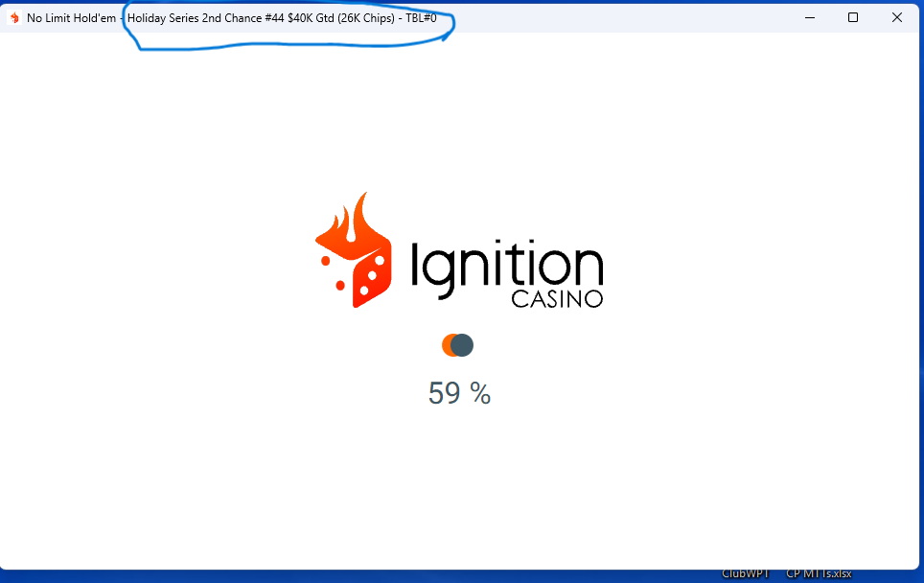Click the dark gray loading spinner dot
The width and height of the screenshot is (924, 583).
463,345
